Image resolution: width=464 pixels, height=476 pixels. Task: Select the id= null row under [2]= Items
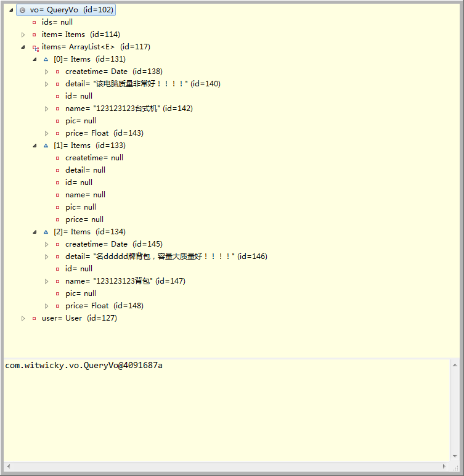tap(79, 269)
